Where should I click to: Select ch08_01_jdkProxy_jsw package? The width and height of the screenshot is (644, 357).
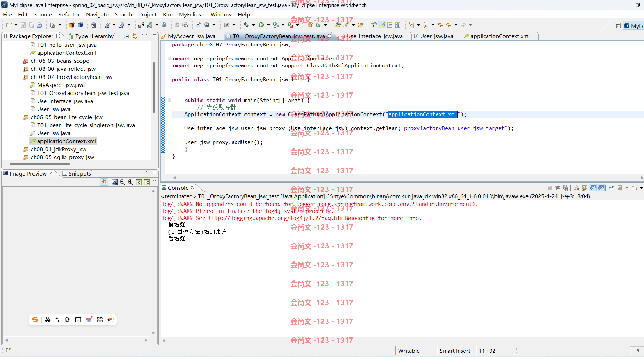[58, 149]
